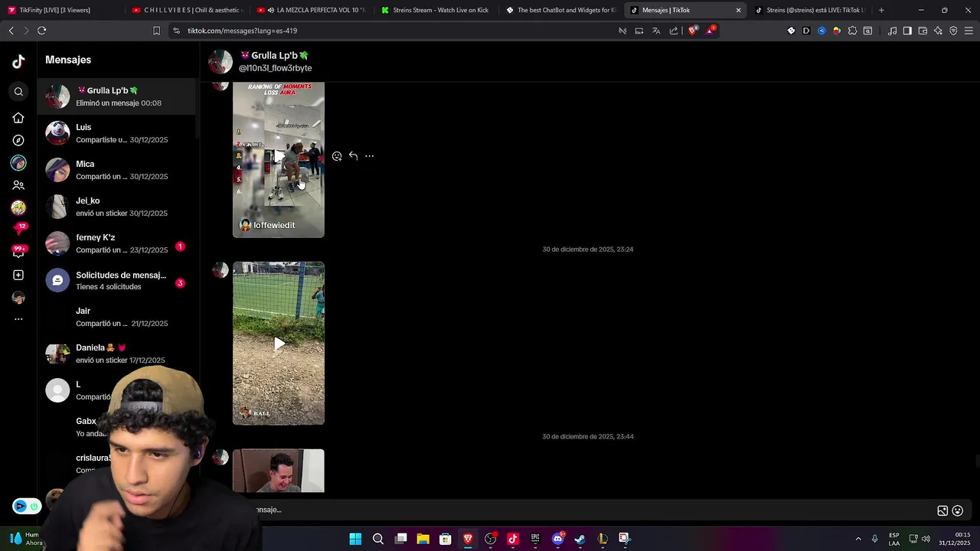The height and width of the screenshot is (551, 980).
Task: Open the Windows Start menu
Action: pyautogui.click(x=355, y=539)
